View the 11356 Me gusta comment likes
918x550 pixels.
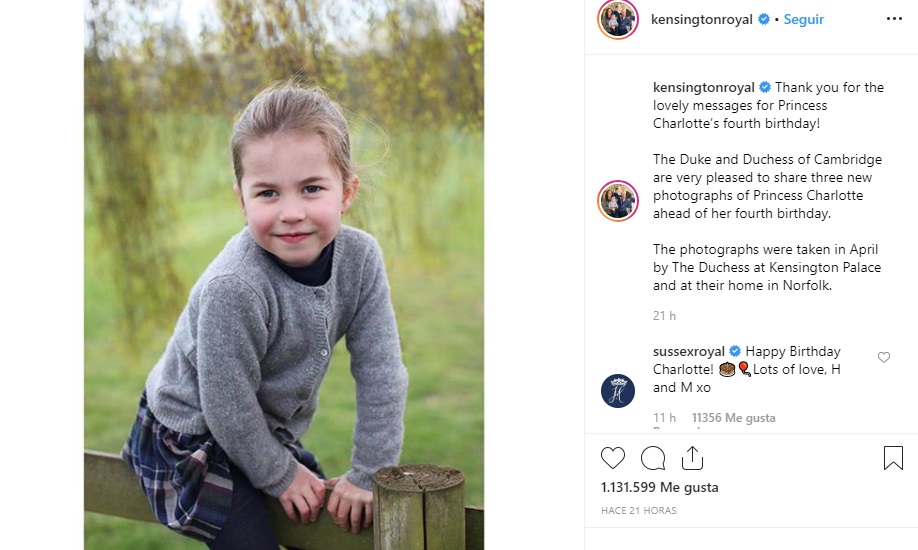(733, 418)
